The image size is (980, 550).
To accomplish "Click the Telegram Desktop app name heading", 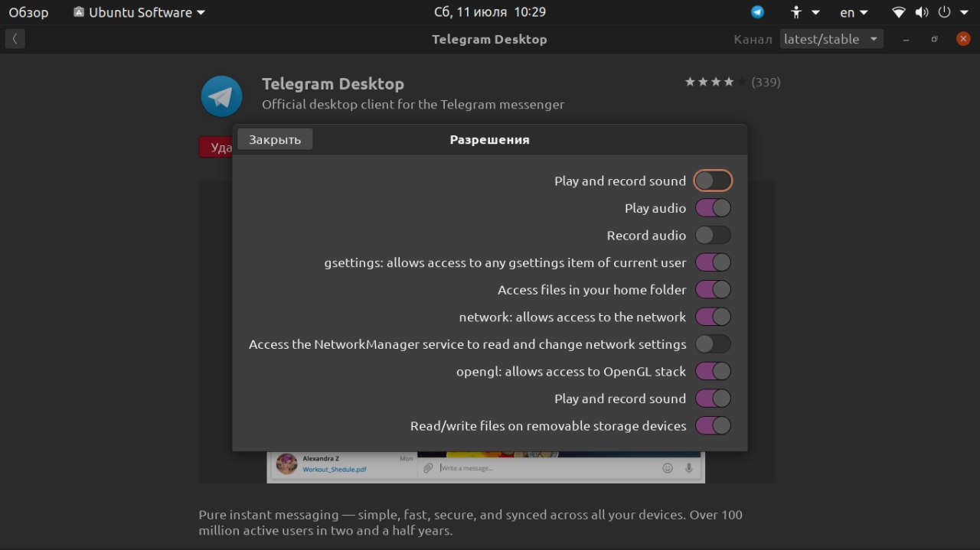I will pyautogui.click(x=333, y=83).
